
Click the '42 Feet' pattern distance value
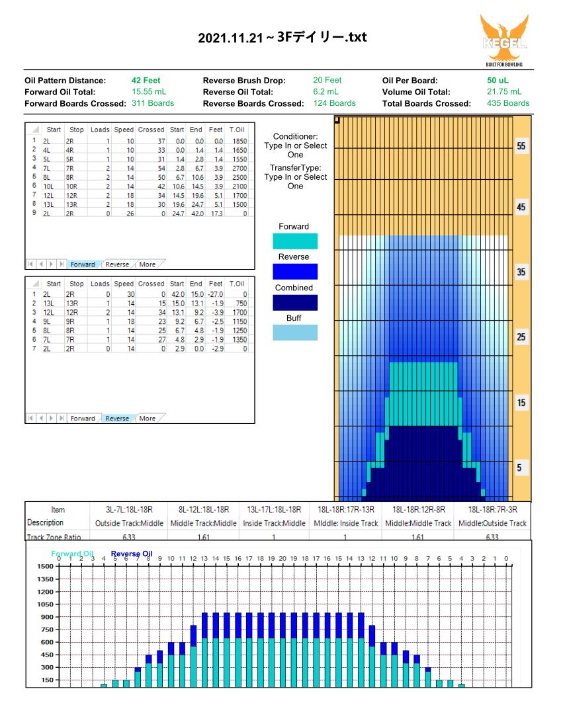pyautogui.click(x=146, y=80)
